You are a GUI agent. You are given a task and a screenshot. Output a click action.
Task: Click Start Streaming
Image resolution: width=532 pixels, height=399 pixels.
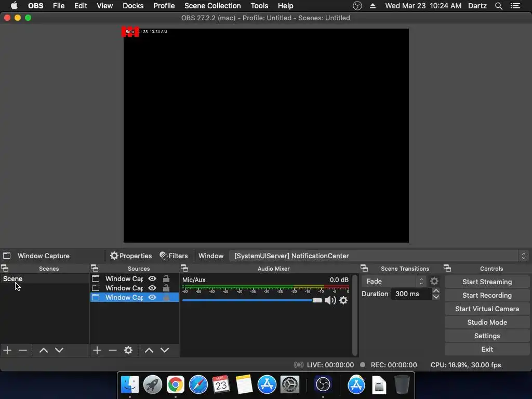(487, 282)
